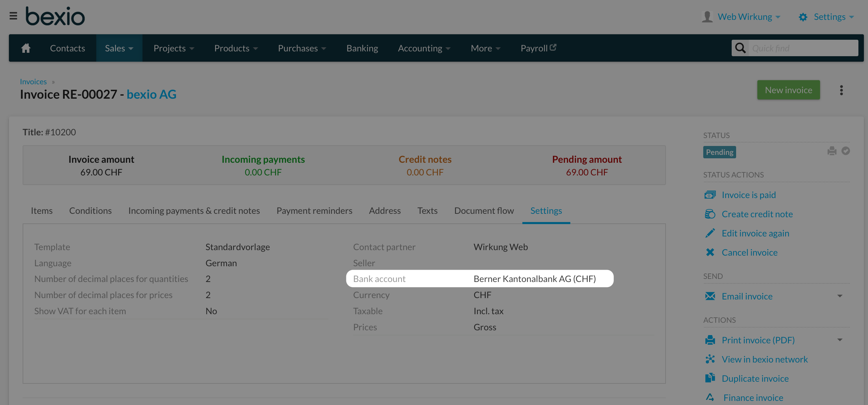Switch to the Conditions tab

tap(90, 210)
